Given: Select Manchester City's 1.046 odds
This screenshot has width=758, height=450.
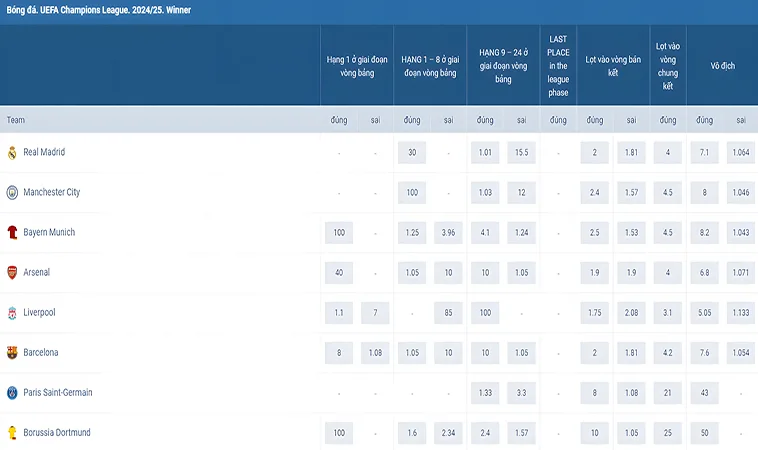Looking at the screenshot, I should click(x=741, y=193).
